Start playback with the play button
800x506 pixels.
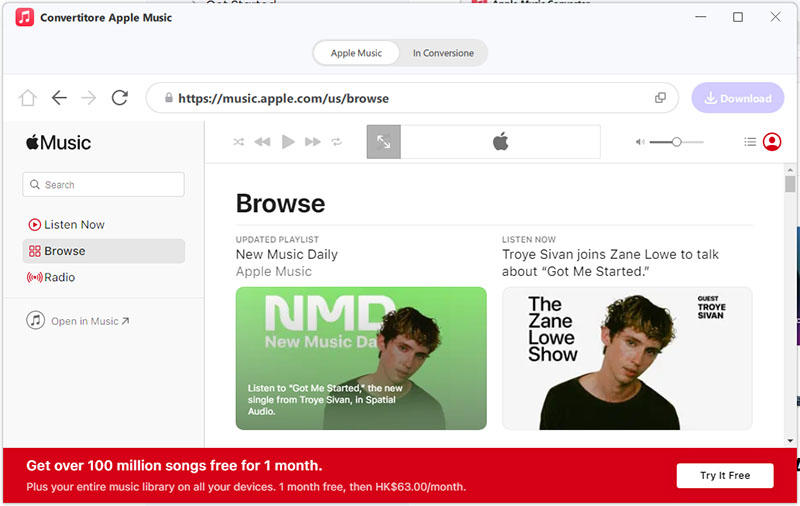[288, 142]
